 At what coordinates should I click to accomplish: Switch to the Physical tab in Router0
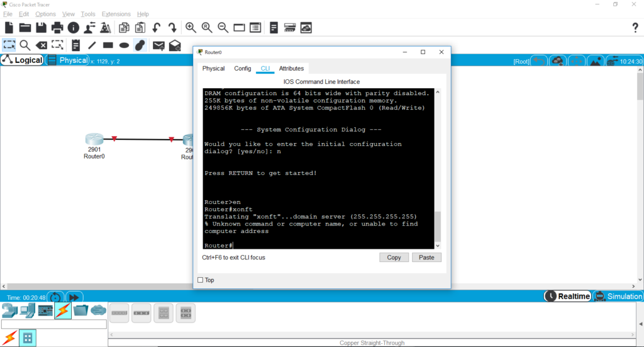point(213,68)
